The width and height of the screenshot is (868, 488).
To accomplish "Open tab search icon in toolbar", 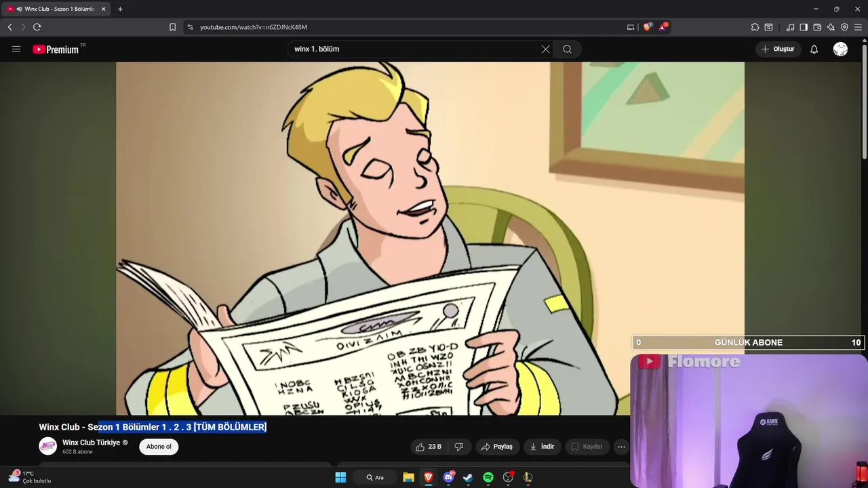I will [x=768, y=27].
